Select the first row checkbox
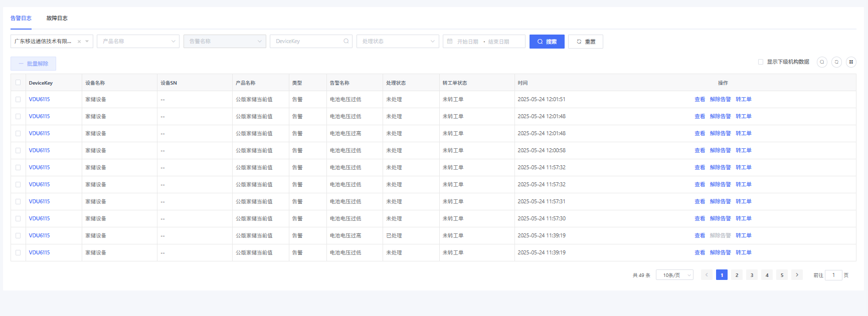The width and height of the screenshot is (868, 316). 18,100
